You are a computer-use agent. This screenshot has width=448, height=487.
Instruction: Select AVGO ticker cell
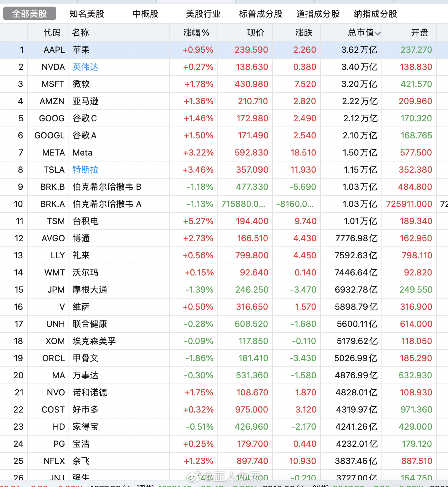53,238
